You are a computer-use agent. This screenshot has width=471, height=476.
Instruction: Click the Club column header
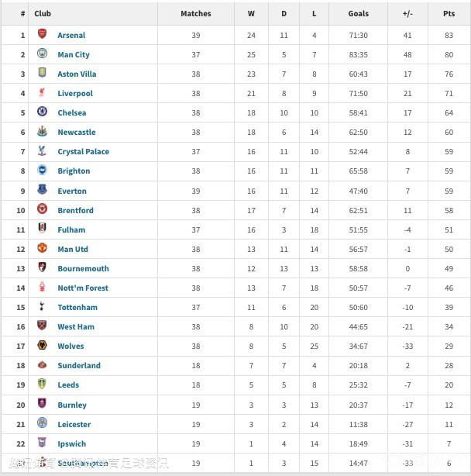click(43, 14)
